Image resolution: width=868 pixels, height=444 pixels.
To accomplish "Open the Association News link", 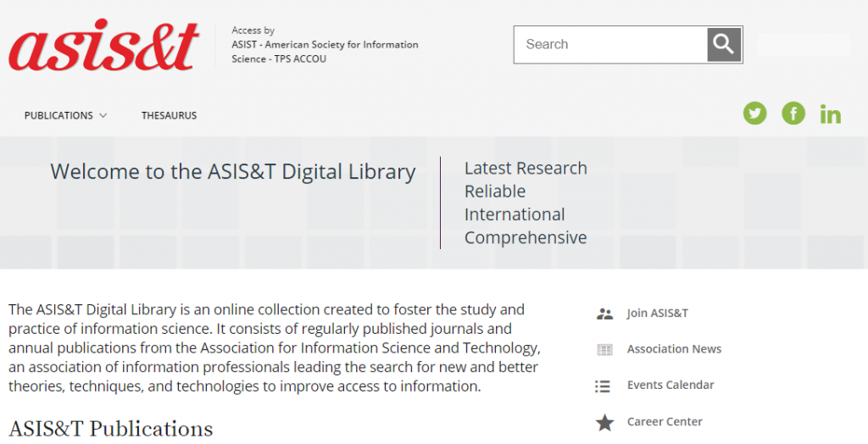I will 674,349.
